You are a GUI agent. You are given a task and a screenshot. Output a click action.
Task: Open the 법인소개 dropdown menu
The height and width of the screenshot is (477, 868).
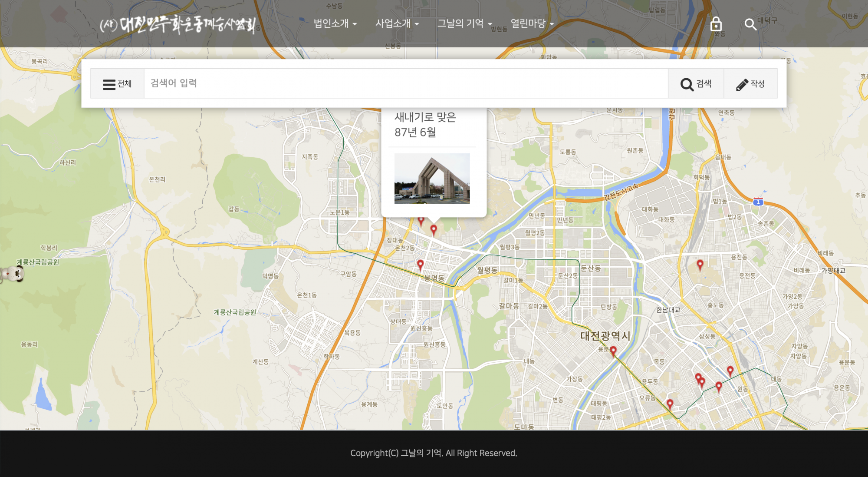click(x=335, y=23)
